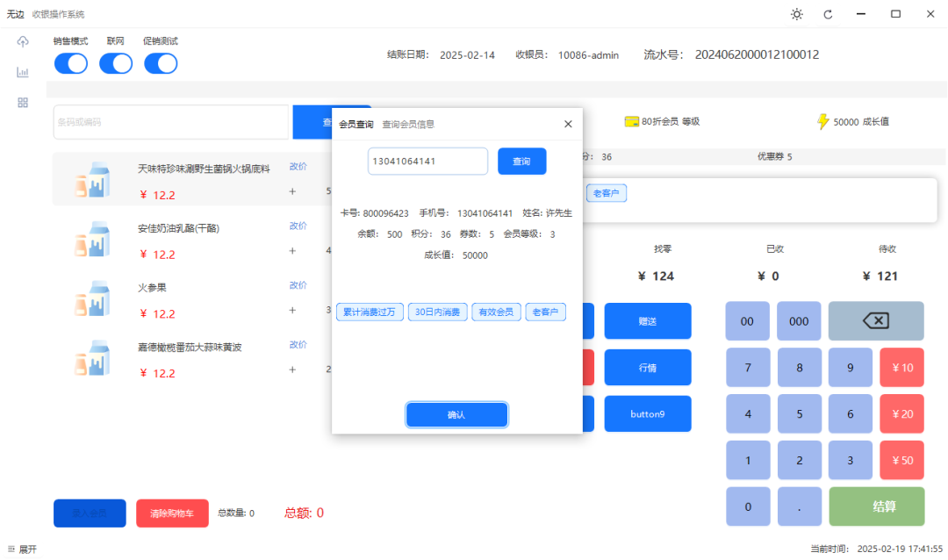The height and width of the screenshot is (560, 948).
Task: Click the 收银员 10086-admin text
Action: (x=567, y=55)
